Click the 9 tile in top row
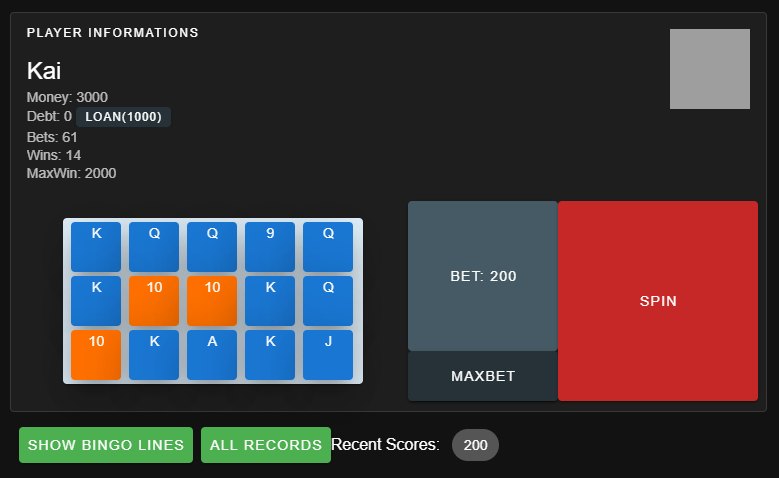This screenshot has width=779, height=478. (x=270, y=247)
